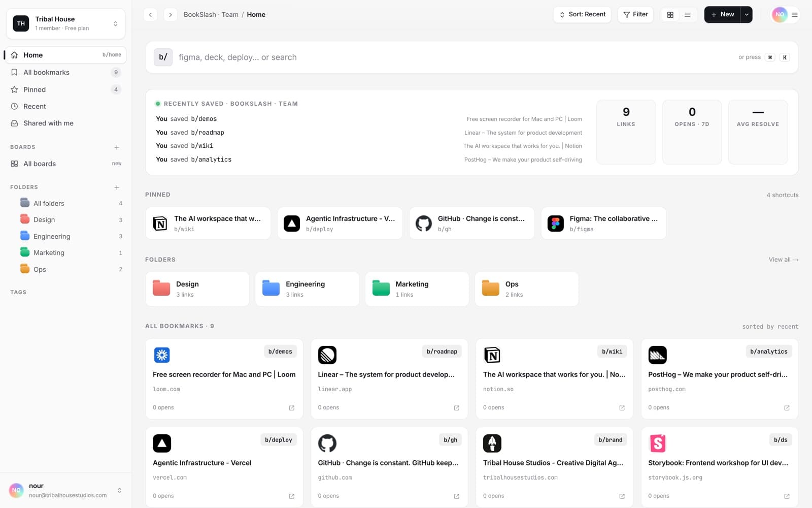Open Shared with me in sidebar
This screenshot has width=812, height=508.
click(65, 123)
